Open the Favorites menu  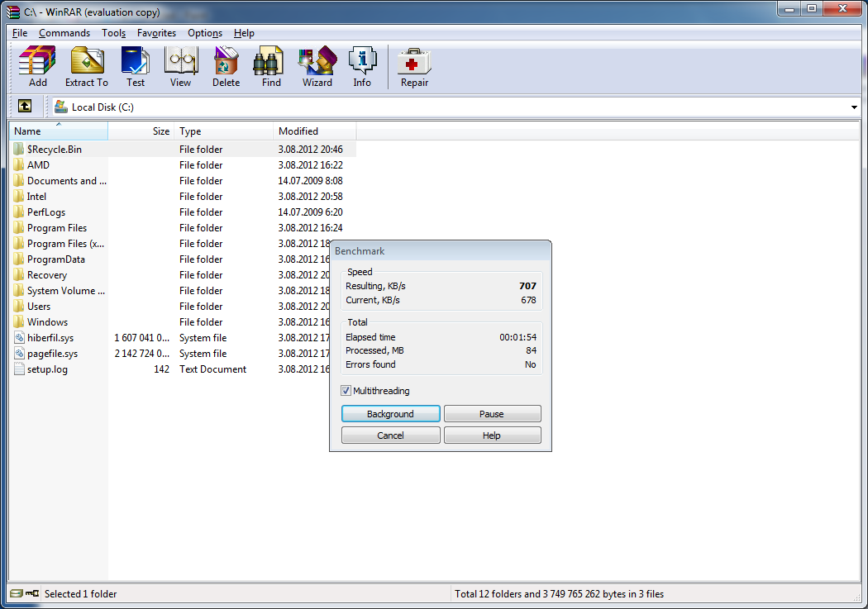tap(157, 33)
